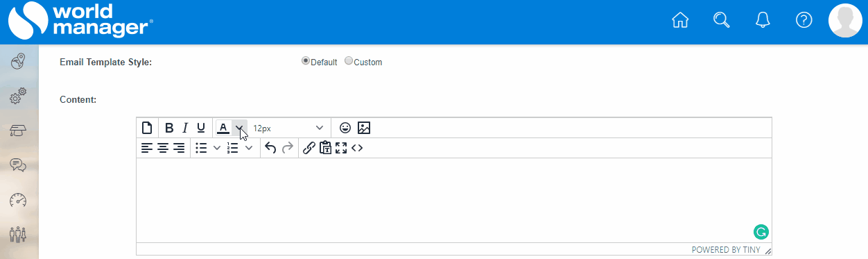
Task: Open the home page icon
Action: click(680, 20)
